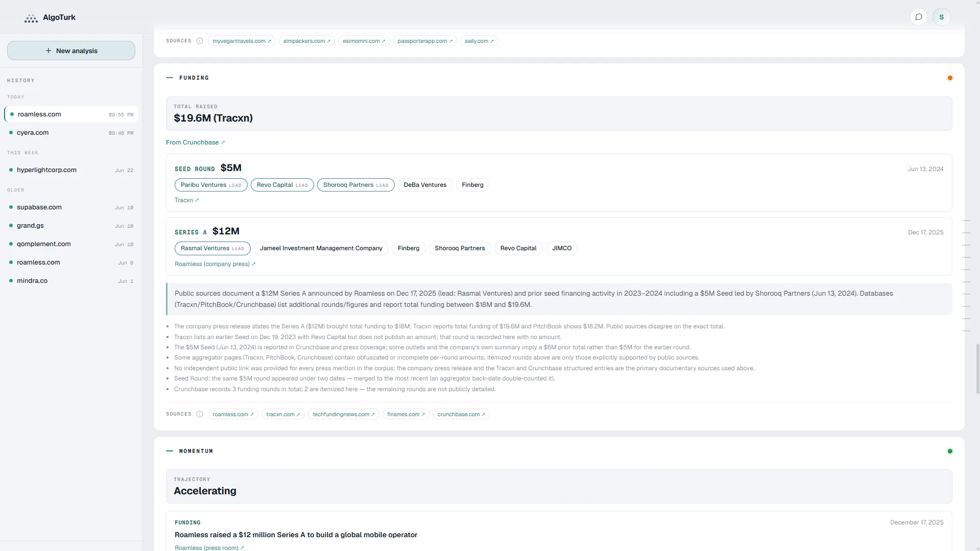The image size is (980, 551).
Task: Open grand.gs history entry
Action: (x=71, y=226)
